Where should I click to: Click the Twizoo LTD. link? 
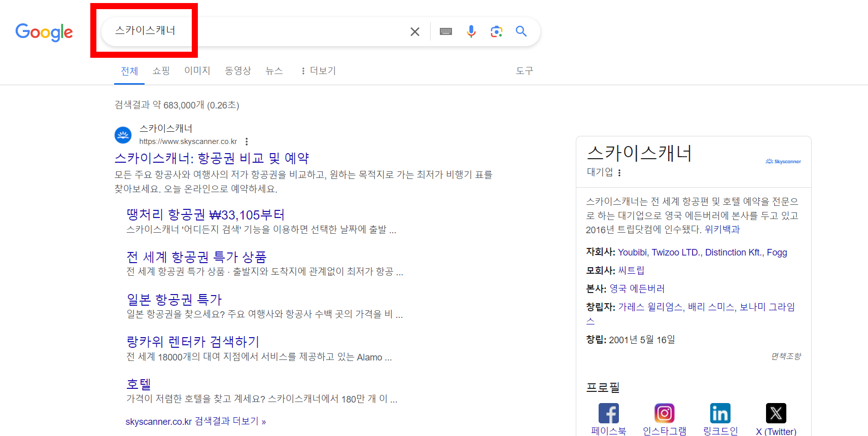pos(676,252)
